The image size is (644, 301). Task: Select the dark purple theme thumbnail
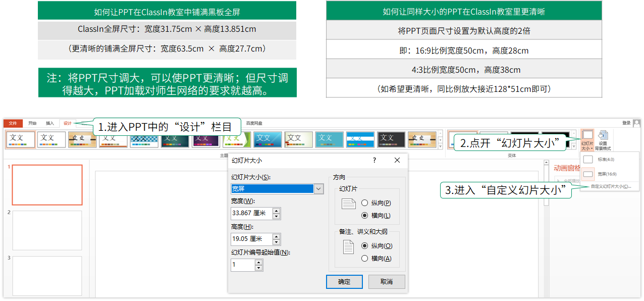205,139
